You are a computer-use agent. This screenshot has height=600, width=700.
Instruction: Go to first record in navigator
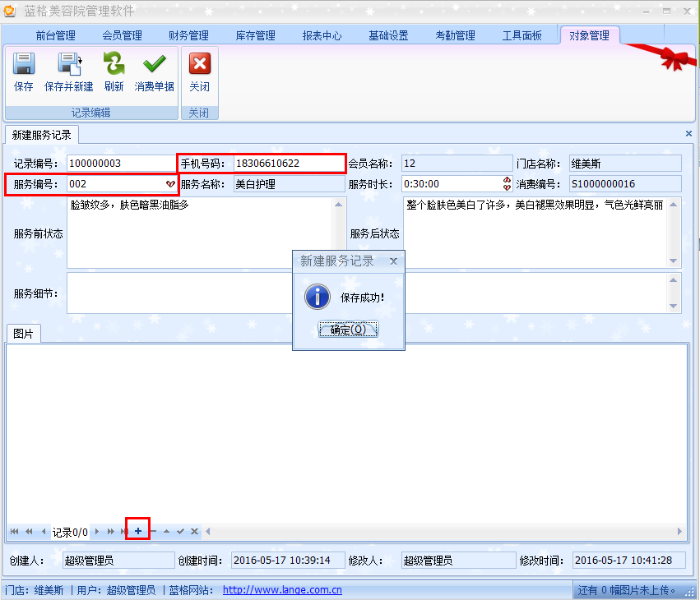coord(14,531)
